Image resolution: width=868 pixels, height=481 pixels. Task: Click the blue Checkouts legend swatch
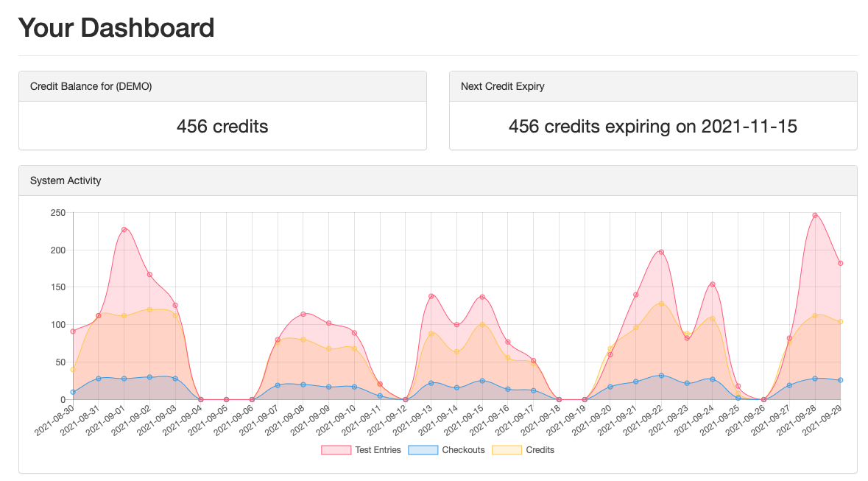[423, 449]
